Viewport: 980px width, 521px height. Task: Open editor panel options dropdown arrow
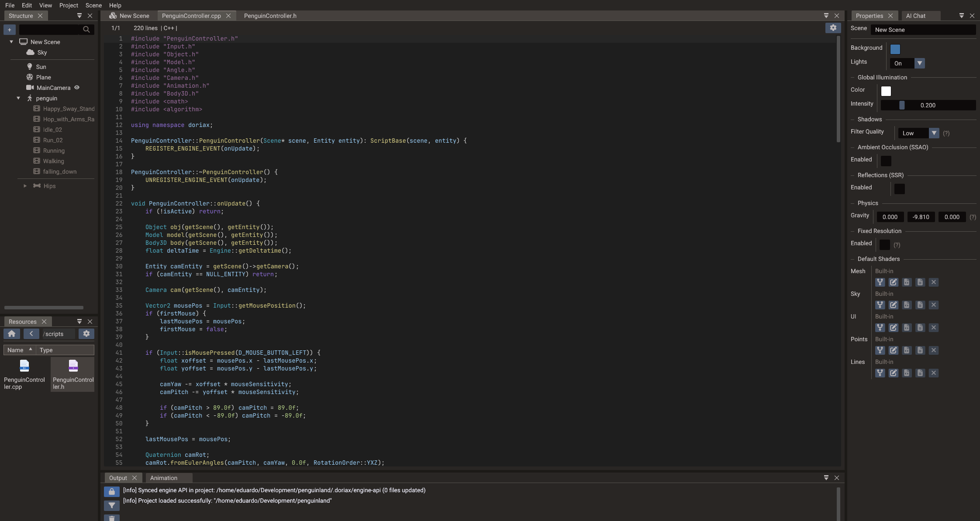coord(826,16)
